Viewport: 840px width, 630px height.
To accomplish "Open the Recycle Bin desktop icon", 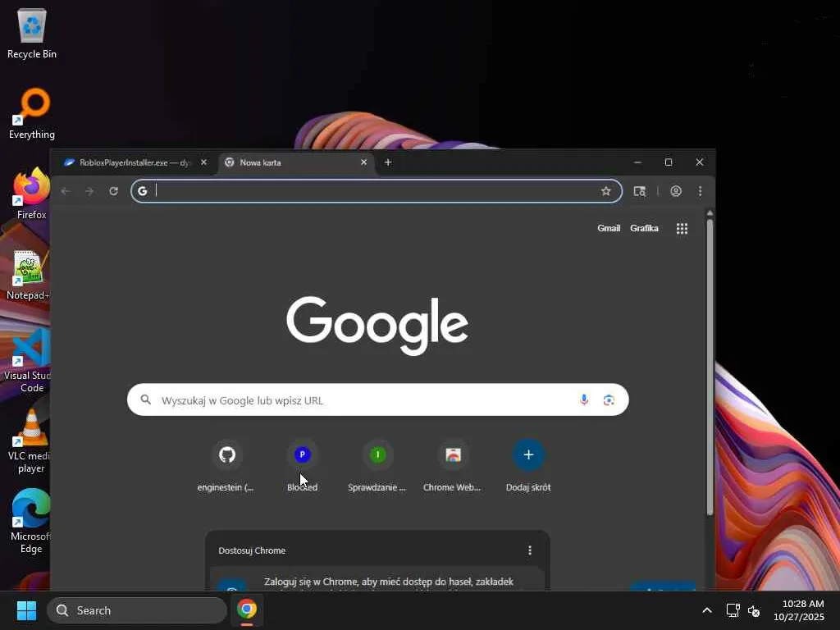I will coord(32,33).
